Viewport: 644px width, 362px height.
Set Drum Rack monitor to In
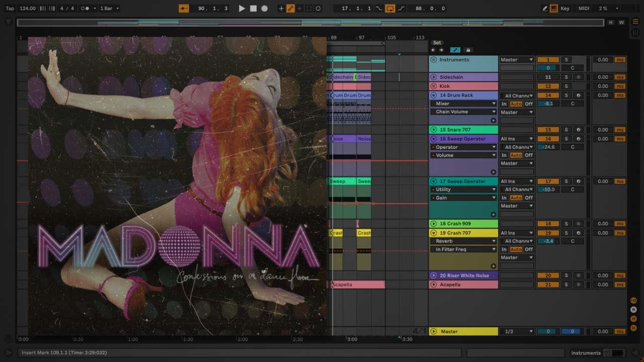click(504, 104)
